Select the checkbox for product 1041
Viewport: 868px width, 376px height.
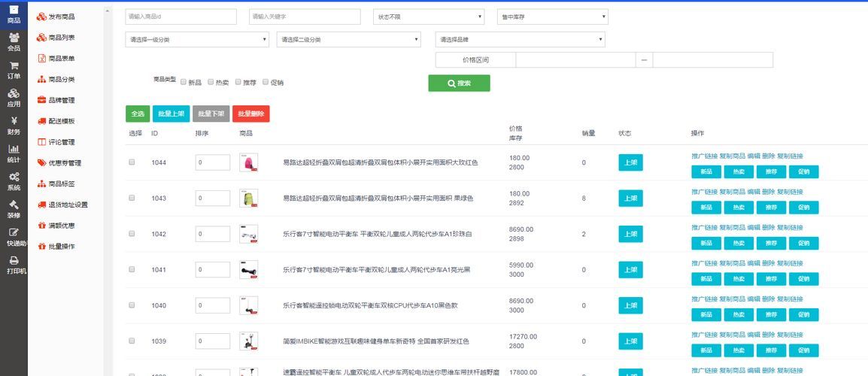coord(132,269)
